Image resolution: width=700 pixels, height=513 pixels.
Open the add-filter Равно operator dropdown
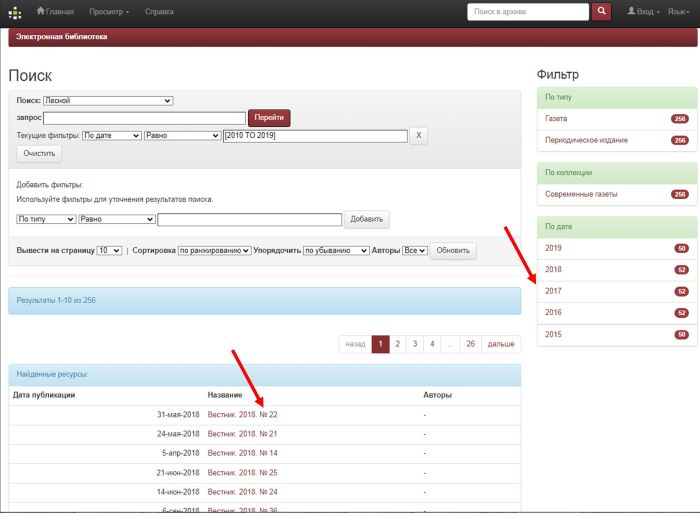[117, 219]
